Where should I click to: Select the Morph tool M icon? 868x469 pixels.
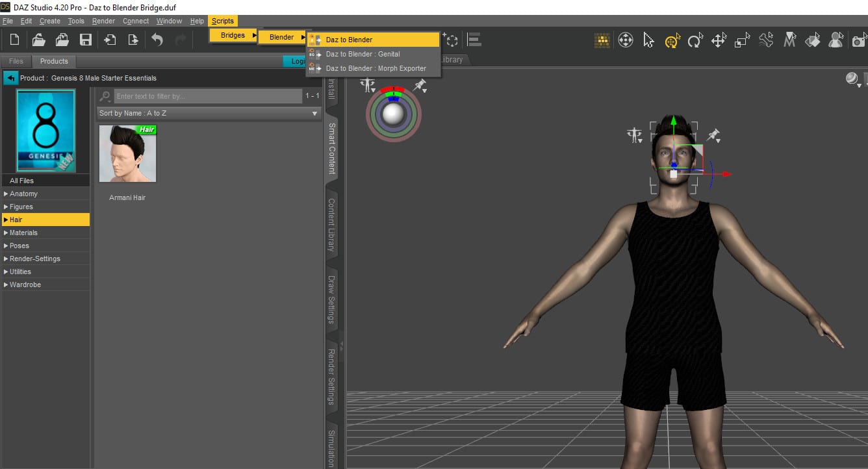tap(789, 41)
